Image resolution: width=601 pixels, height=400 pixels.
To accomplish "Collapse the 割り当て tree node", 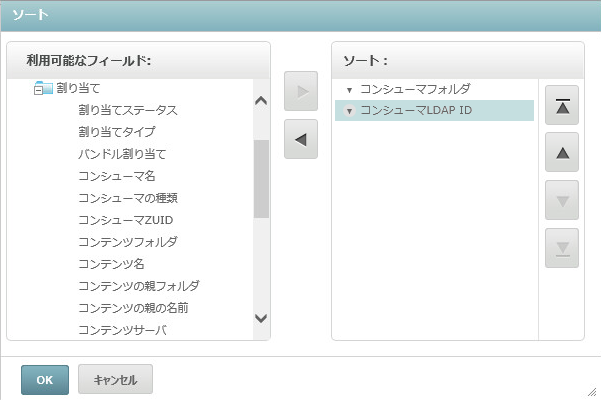I will 37,89.
